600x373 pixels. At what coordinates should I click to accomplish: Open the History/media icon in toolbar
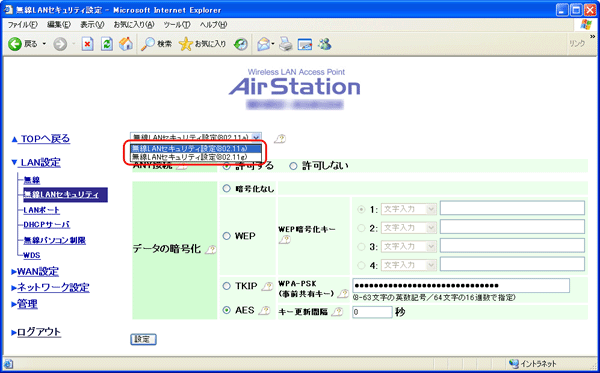(x=241, y=44)
